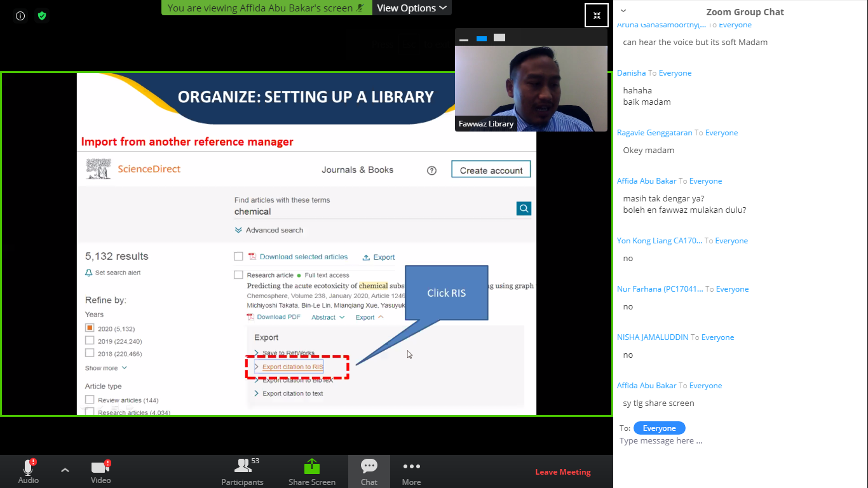Hide self-view thumbnail minimize bar
Image resolution: width=868 pixels, height=488 pixels.
tap(464, 39)
